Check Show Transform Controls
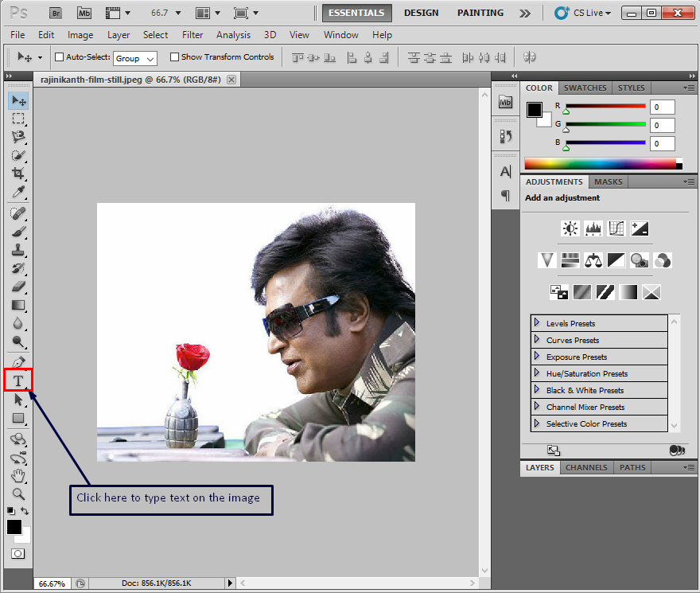 point(173,57)
